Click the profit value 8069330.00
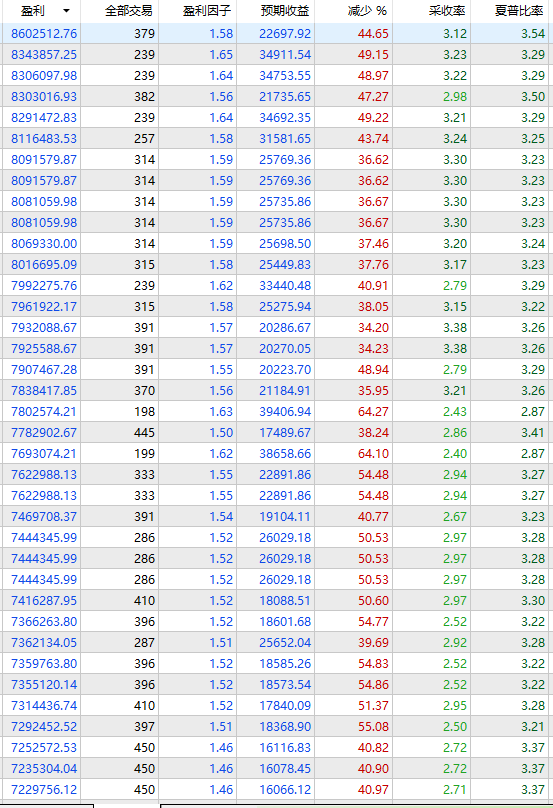This screenshot has width=553, height=808. tap(44, 244)
